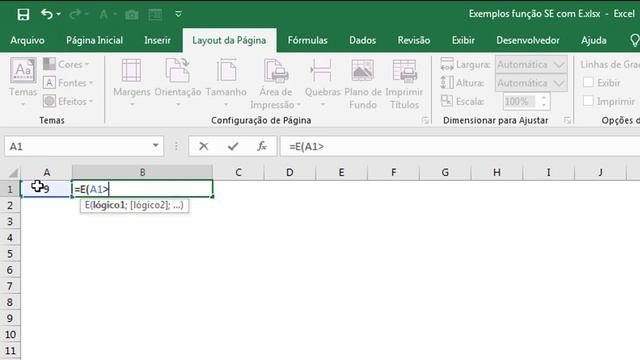640x360 pixels.
Task: Open the Exibir tab
Action: point(463,40)
